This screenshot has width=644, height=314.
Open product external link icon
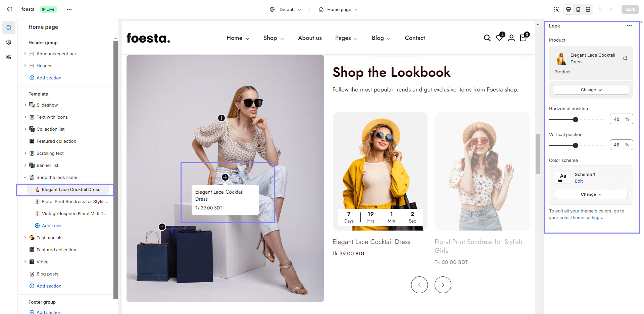point(625,58)
